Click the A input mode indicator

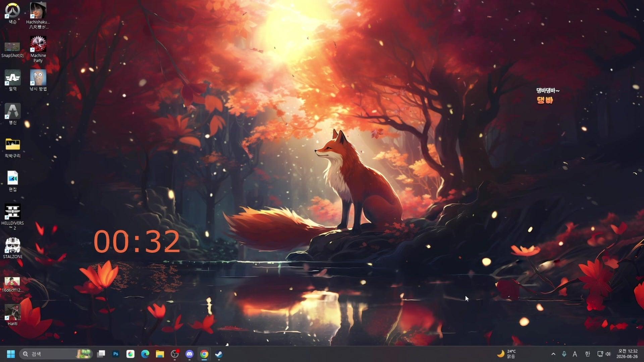(x=575, y=354)
